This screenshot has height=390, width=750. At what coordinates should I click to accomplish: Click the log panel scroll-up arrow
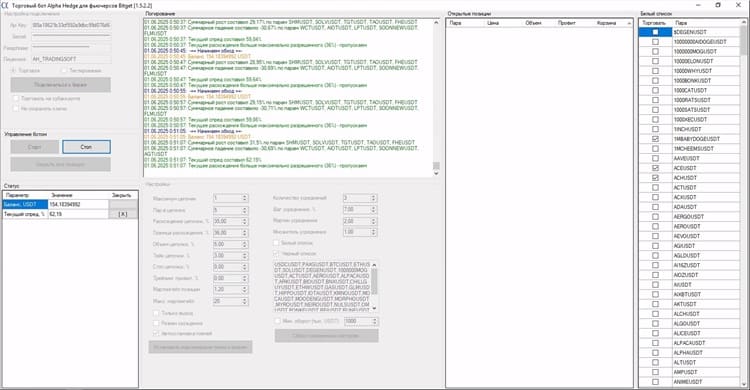tap(436, 22)
